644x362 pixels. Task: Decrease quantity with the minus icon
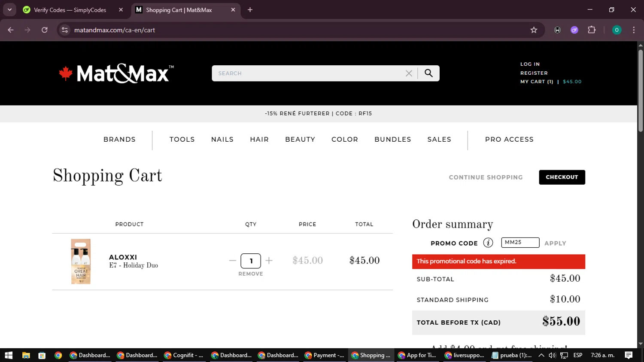click(x=233, y=261)
